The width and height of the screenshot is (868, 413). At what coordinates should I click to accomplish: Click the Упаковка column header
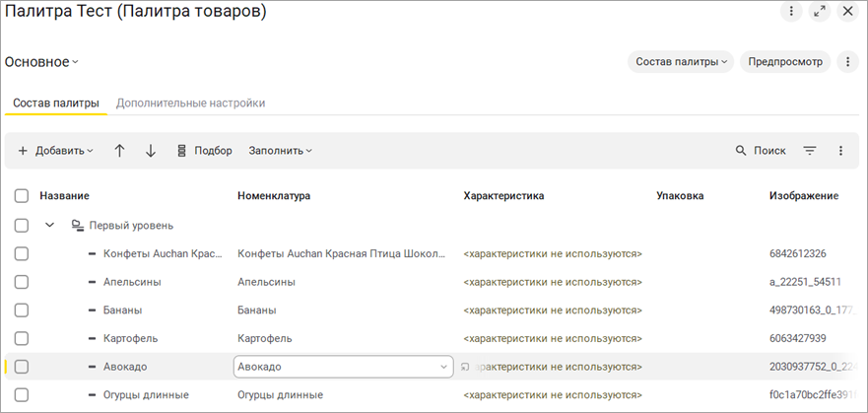(x=680, y=196)
